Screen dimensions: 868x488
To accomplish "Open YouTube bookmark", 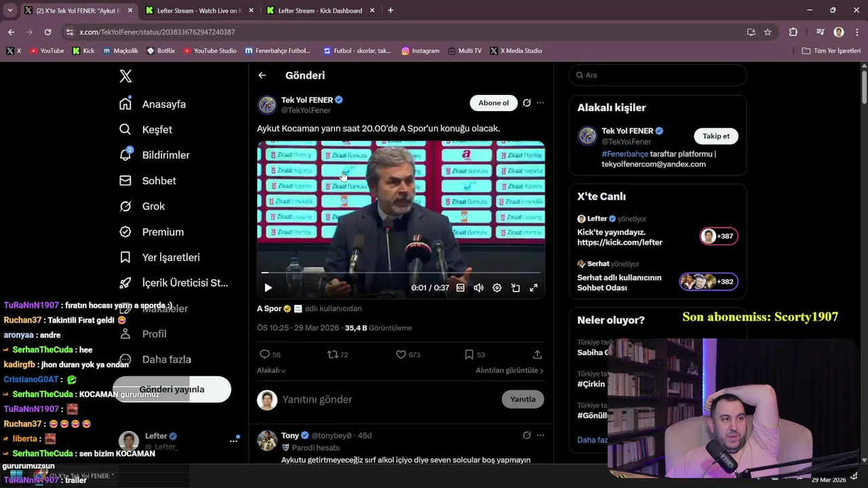I will coord(47,51).
